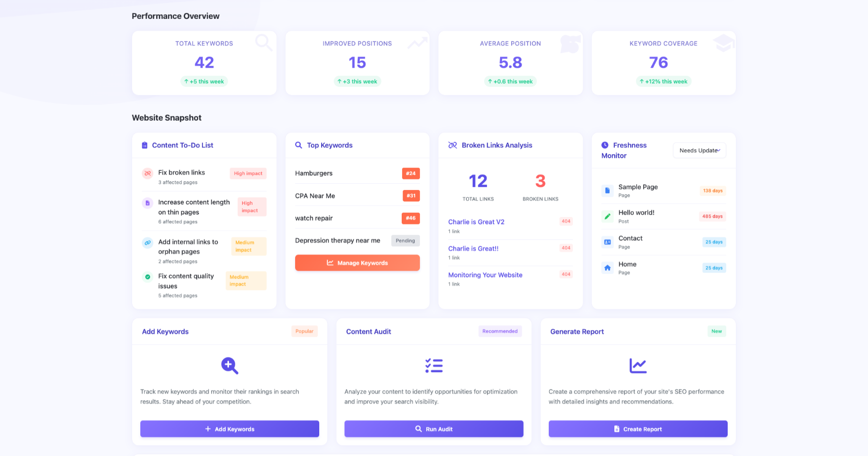Open the Needs Update dropdown
Image resolution: width=868 pixels, height=456 pixels.
[x=700, y=150]
